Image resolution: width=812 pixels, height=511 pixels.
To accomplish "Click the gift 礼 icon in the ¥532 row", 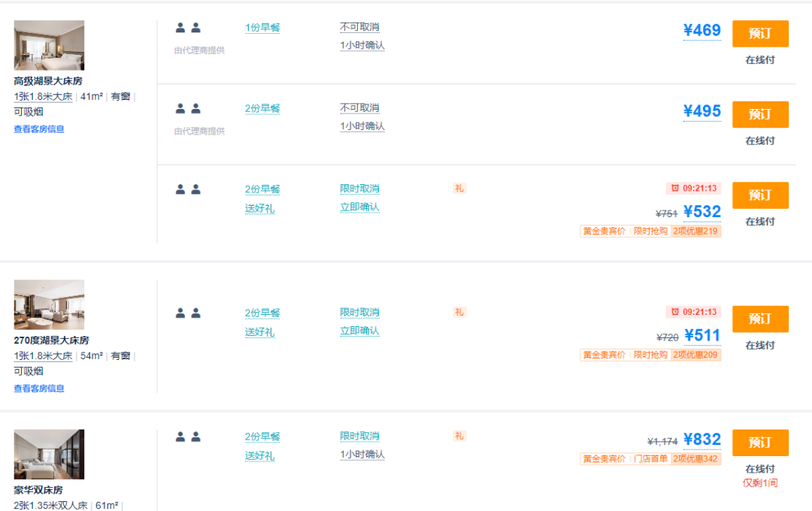I will point(459,189).
